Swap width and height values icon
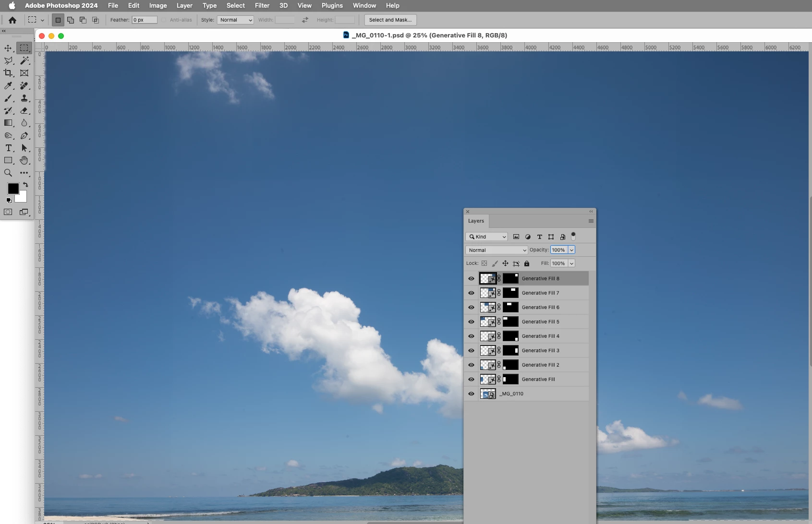This screenshot has height=524, width=812. coord(305,20)
